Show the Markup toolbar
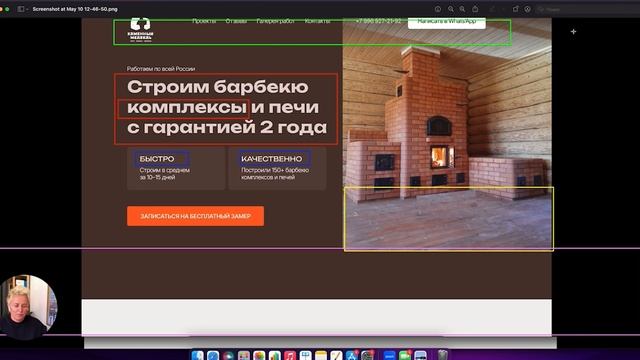This screenshot has height=360, width=640. (527, 9)
